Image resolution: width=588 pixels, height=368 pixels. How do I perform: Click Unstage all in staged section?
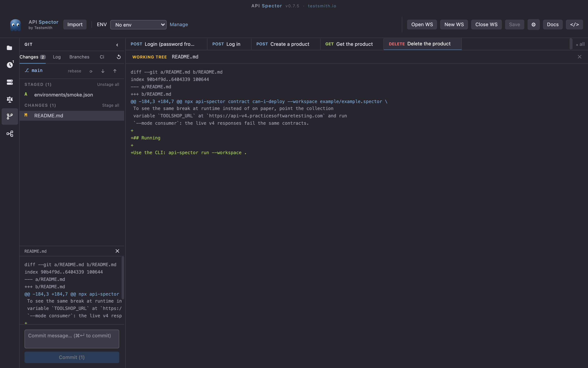[108, 84]
